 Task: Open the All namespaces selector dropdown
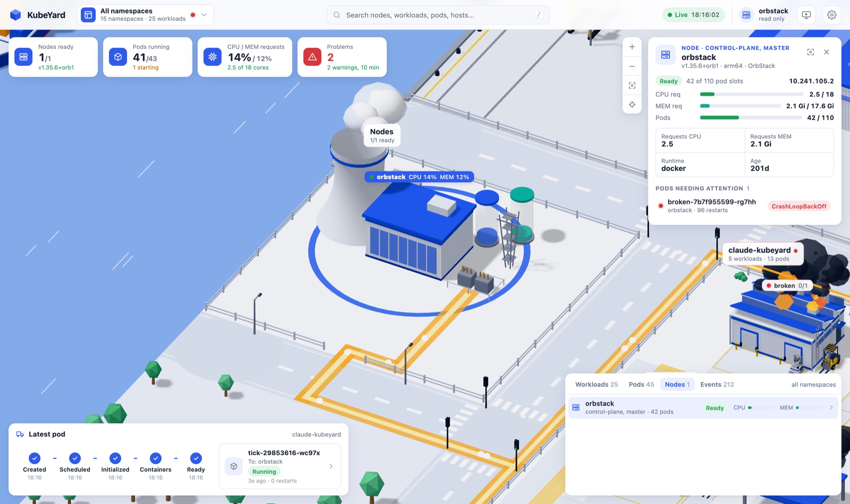point(145,15)
